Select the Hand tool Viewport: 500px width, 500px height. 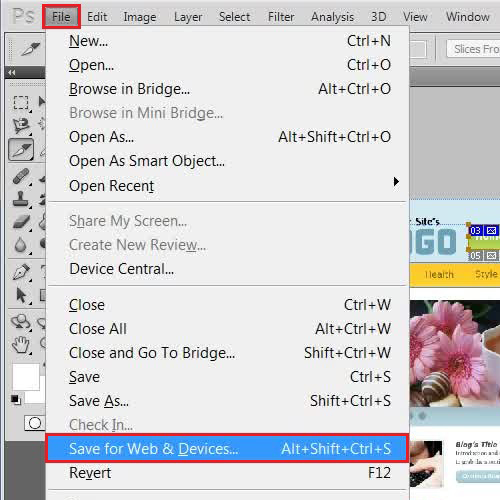[21, 345]
